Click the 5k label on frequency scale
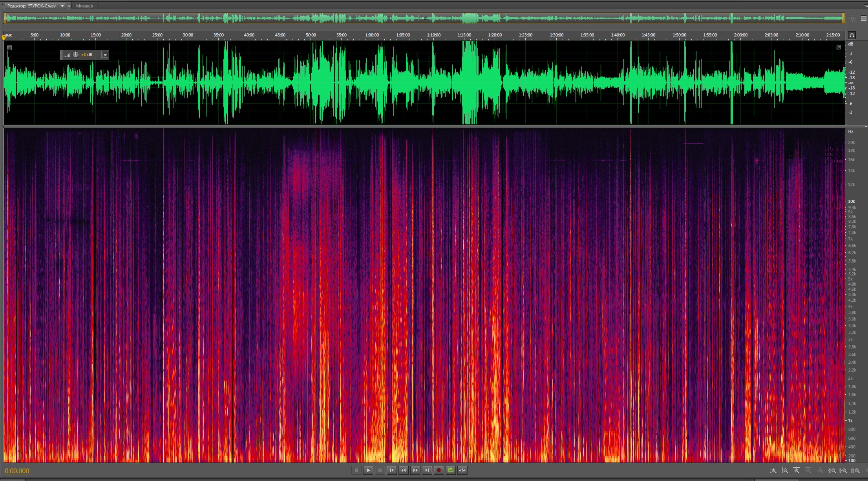 coord(850,279)
